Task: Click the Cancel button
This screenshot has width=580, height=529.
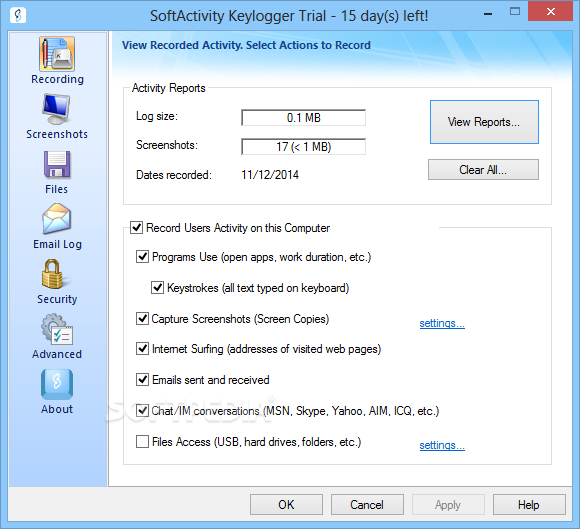Action: (x=367, y=505)
